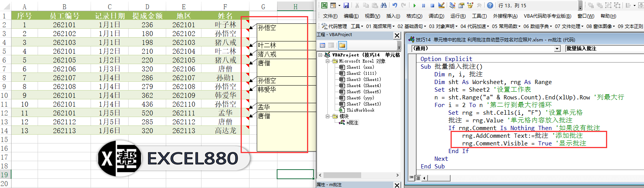
Task: Open the 运行(R) menu
Action: coord(458,16)
